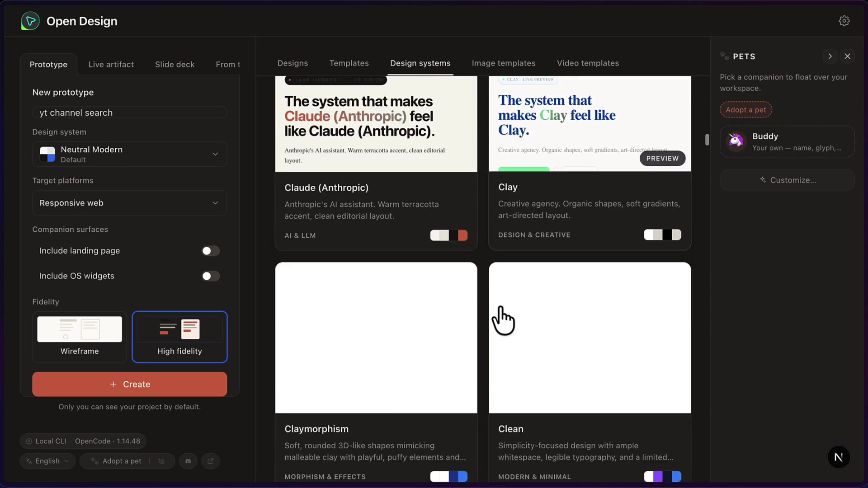This screenshot has height=488, width=868.
Task: Open the Video templates tab
Action: (x=588, y=63)
